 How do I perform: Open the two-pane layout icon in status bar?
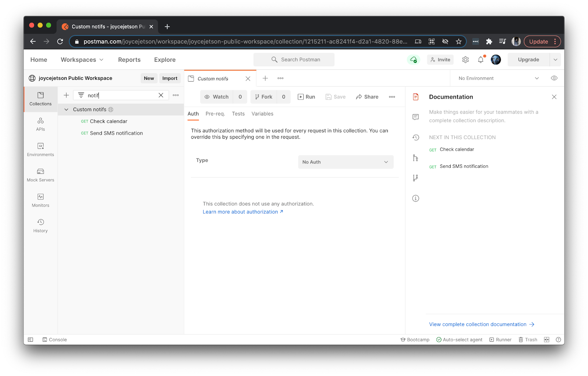[x=546, y=340]
